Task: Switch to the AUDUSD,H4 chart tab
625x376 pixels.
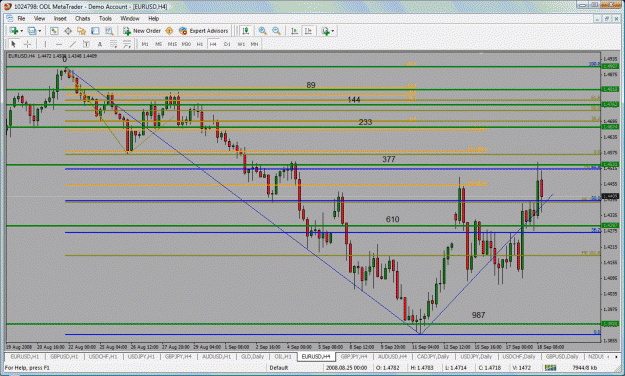Action: pos(392,356)
